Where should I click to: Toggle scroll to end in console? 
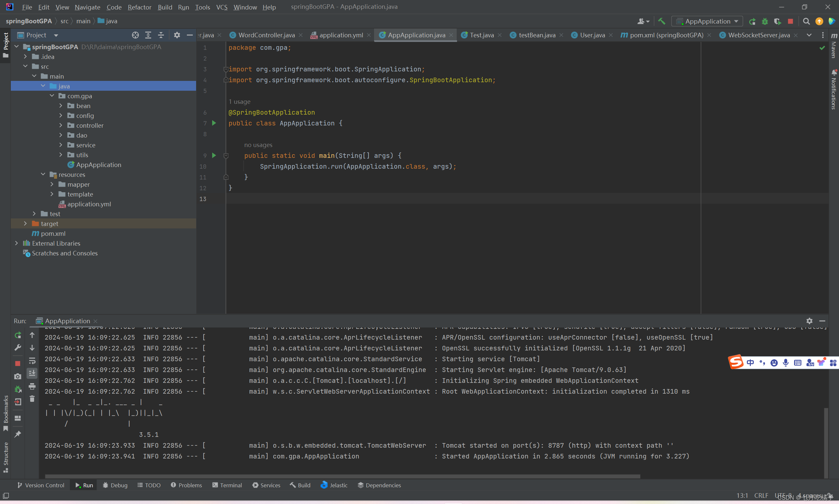click(32, 373)
